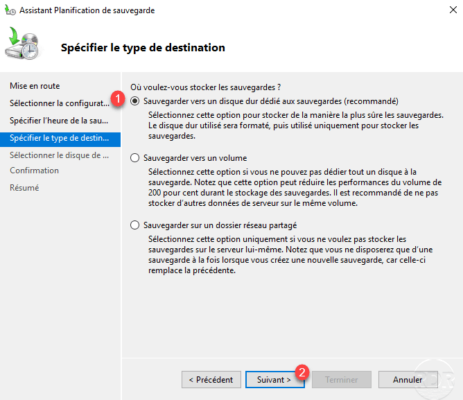
Task: Click 'Spécifier le type de destination' heading
Action: point(143,47)
